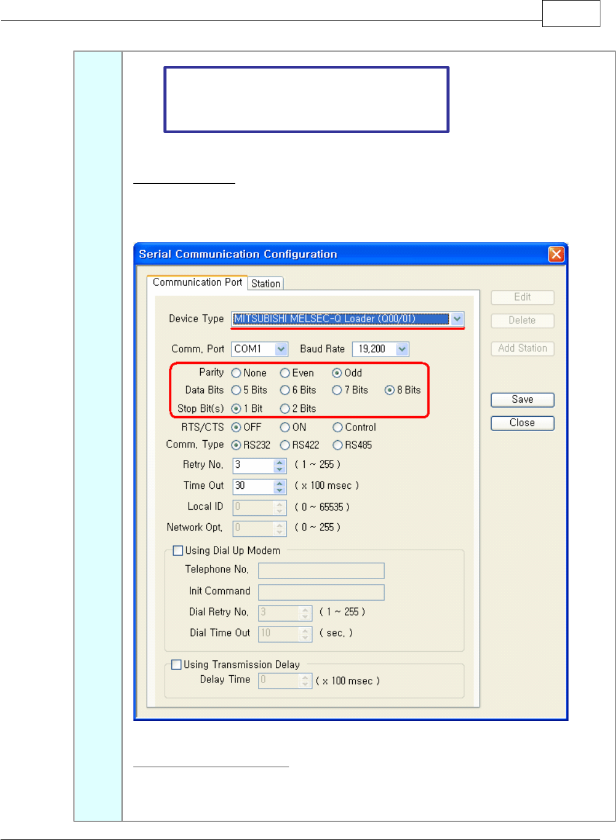The height and width of the screenshot is (840, 616).
Task: Select 2 Bits for Stop Bits
Action: click(x=285, y=409)
